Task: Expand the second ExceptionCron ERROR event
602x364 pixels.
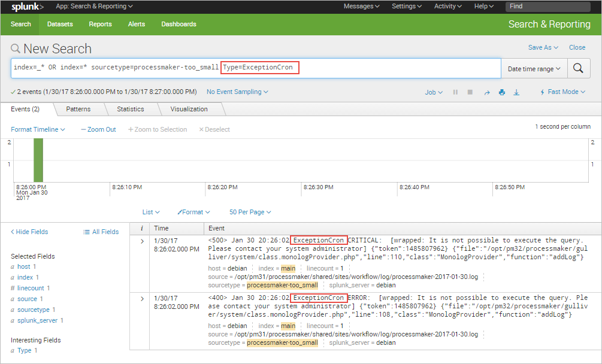Action: (x=142, y=298)
